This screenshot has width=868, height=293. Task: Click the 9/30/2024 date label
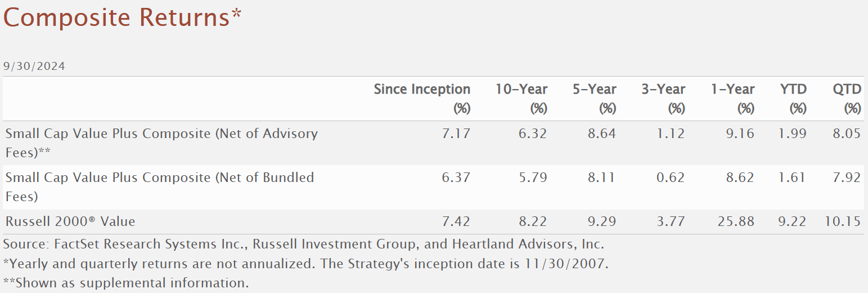pyautogui.click(x=34, y=66)
